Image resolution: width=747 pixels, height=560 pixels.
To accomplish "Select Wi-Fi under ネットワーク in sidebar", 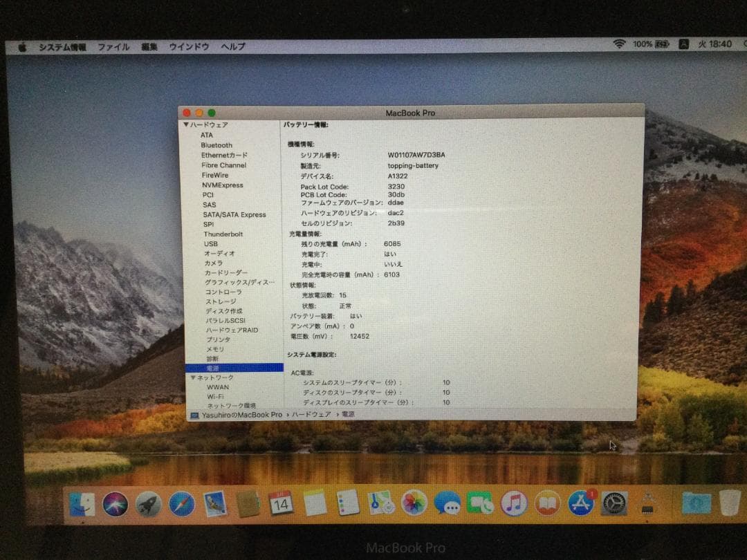I will (215, 396).
